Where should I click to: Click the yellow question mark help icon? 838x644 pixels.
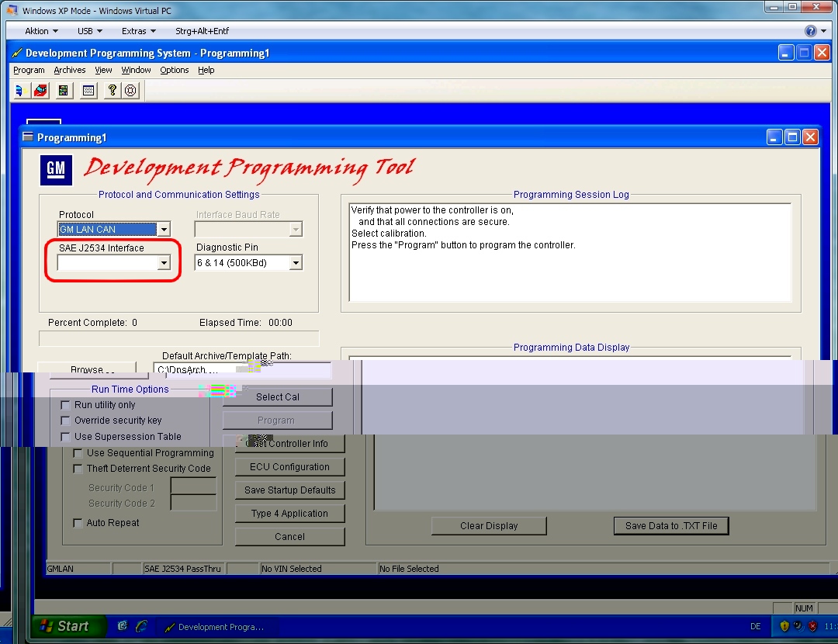(112, 90)
